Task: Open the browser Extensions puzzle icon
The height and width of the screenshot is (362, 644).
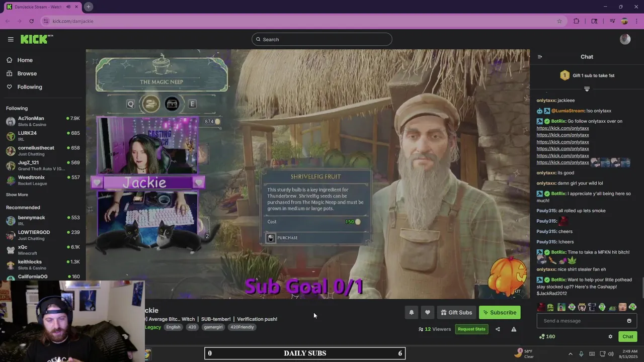Action: point(577,21)
